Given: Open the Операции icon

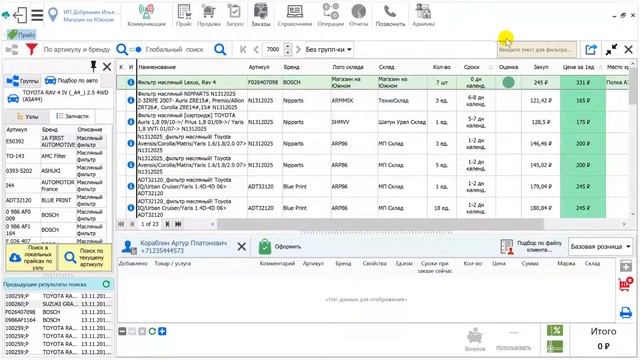Looking at the screenshot, I should (331, 12).
